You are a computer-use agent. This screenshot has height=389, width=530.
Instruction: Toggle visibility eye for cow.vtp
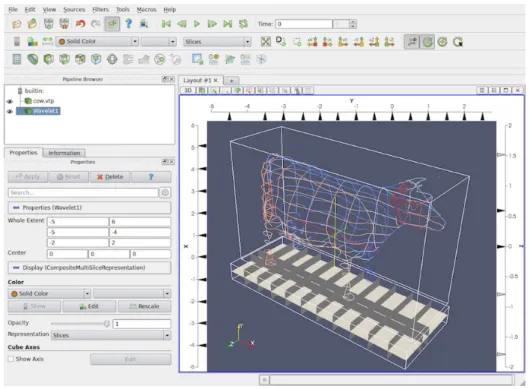click(9, 101)
